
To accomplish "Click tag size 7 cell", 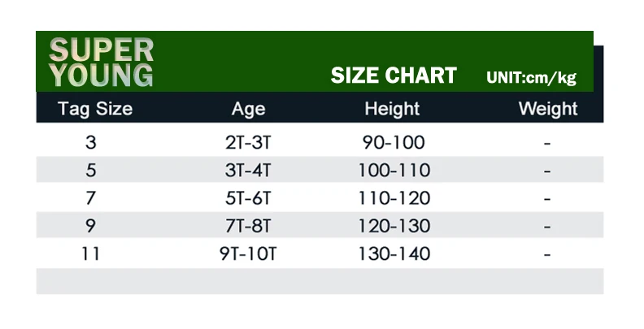I will [91, 198].
